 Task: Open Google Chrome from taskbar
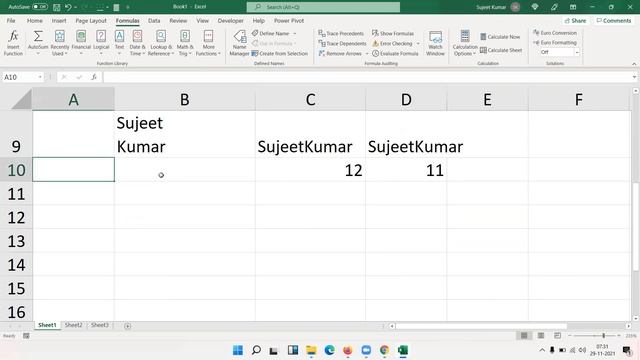click(x=384, y=350)
